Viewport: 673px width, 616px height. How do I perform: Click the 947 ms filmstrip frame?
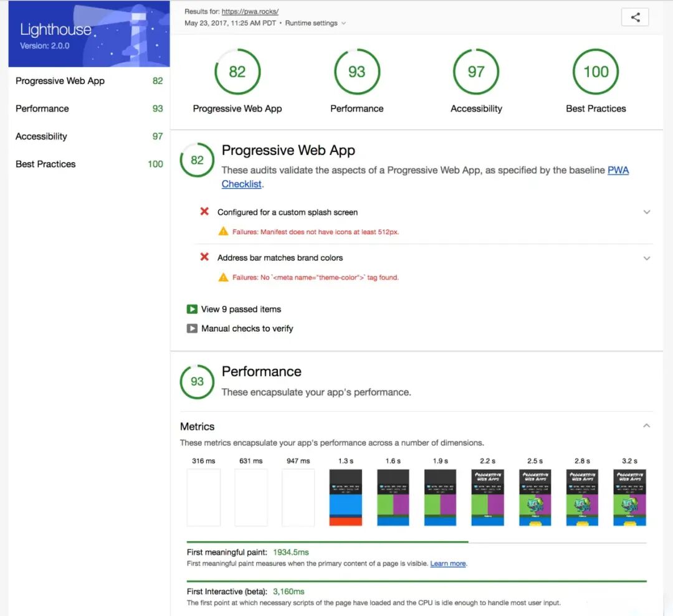[298, 497]
